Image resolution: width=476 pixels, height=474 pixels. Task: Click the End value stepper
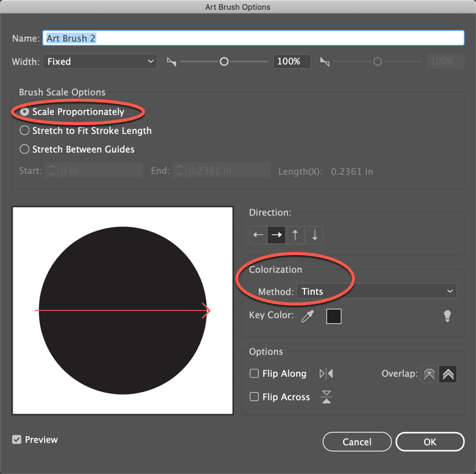(x=179, y=170)
